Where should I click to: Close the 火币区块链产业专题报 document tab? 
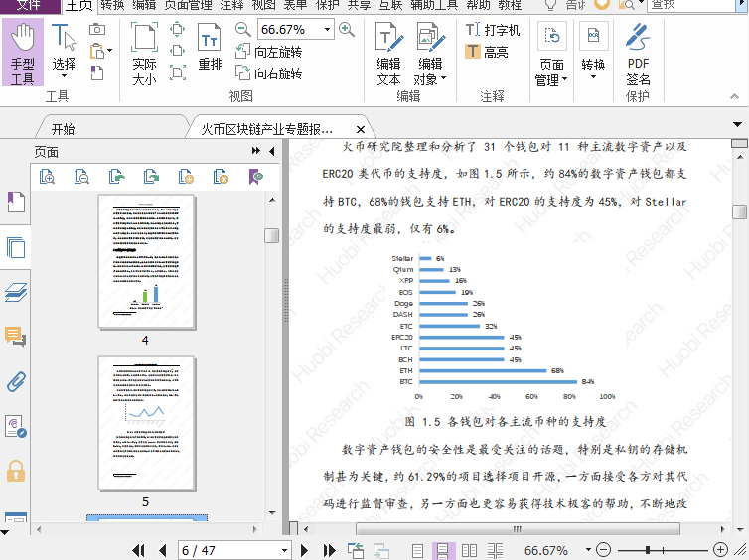pos(361,129)
